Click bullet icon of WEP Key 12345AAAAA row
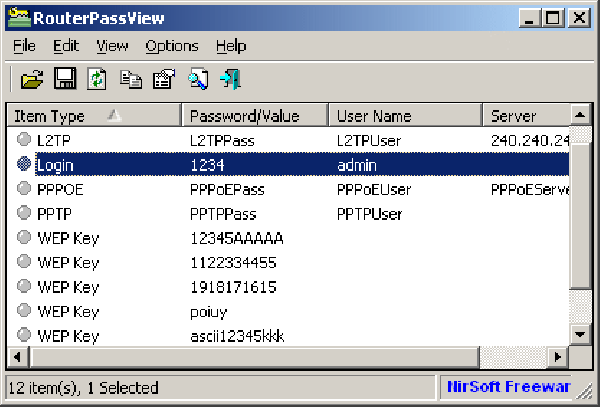 pos(24,237)
